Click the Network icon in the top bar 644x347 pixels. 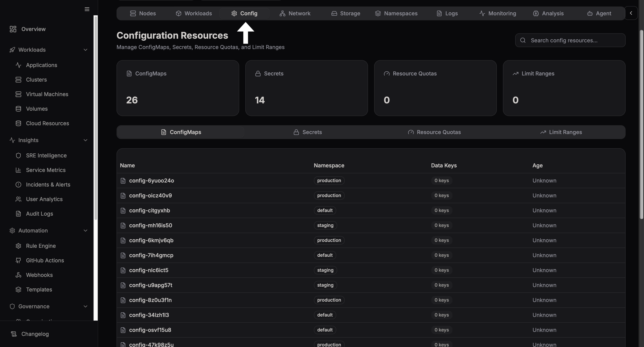(283, 13)
